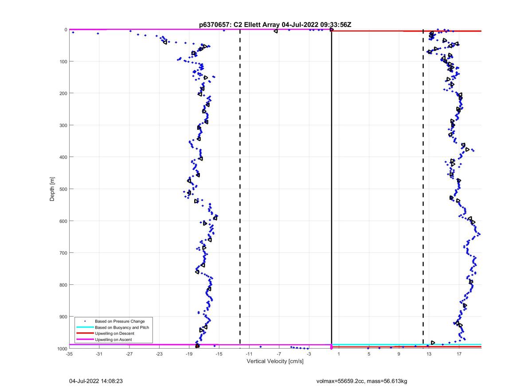
Task: Click the y-axis tick label 700
Action: tap(63, 253)
